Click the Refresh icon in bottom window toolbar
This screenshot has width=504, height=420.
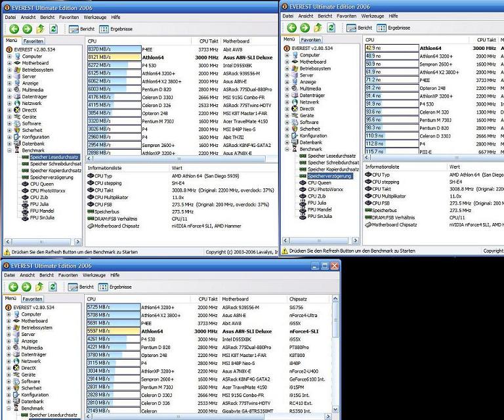click(52, 287)
